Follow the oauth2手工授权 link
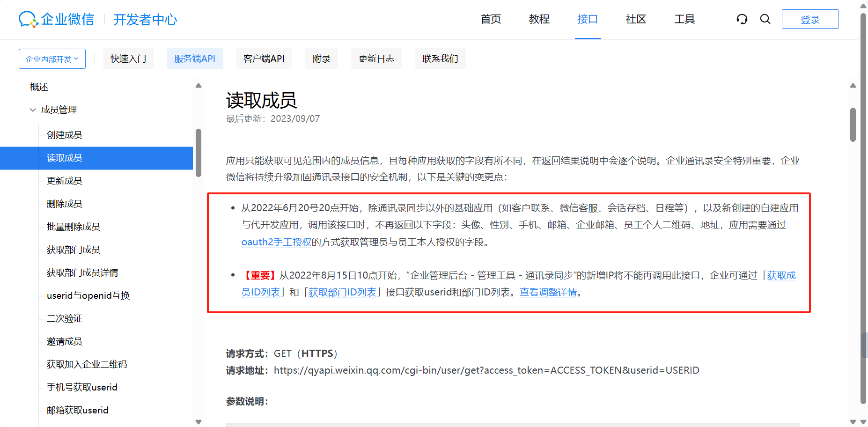Screen dimensions: 868x427 pos(276,242)
